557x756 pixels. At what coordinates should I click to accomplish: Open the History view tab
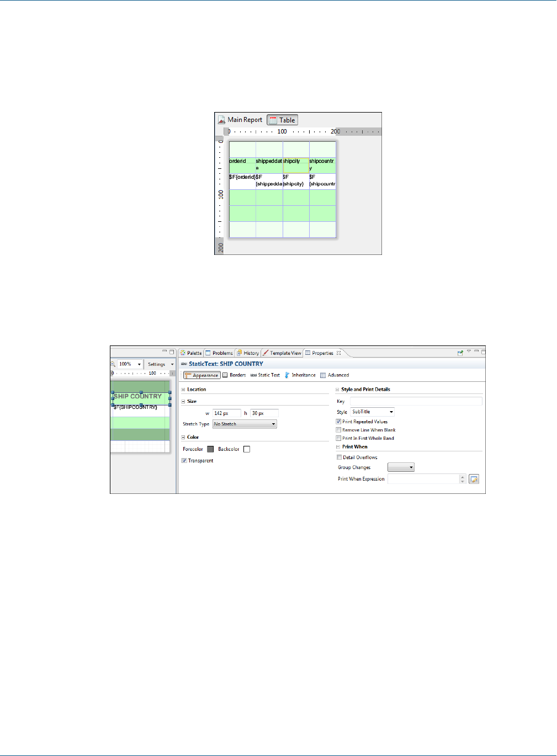pyautogui.click(x=248, y=353)
